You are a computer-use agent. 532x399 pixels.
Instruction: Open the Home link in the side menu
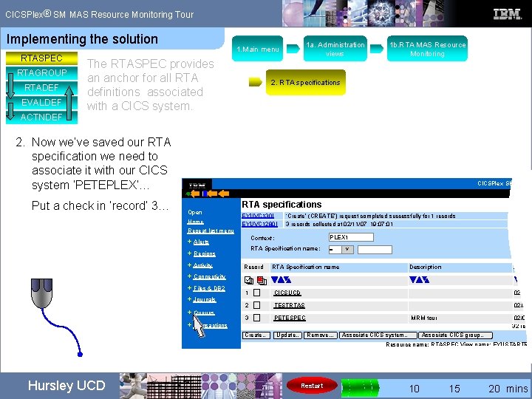(195, 222)
